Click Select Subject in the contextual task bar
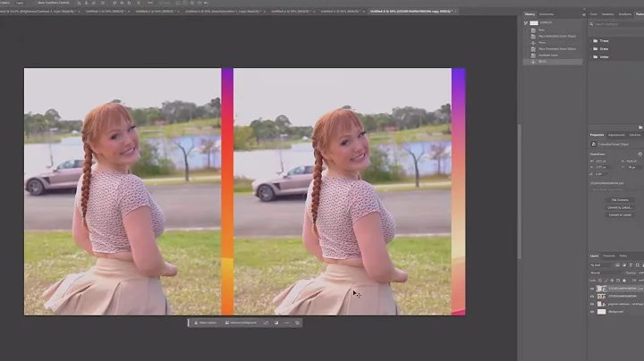Screen dimensions: 644x361 coord(205,323)
